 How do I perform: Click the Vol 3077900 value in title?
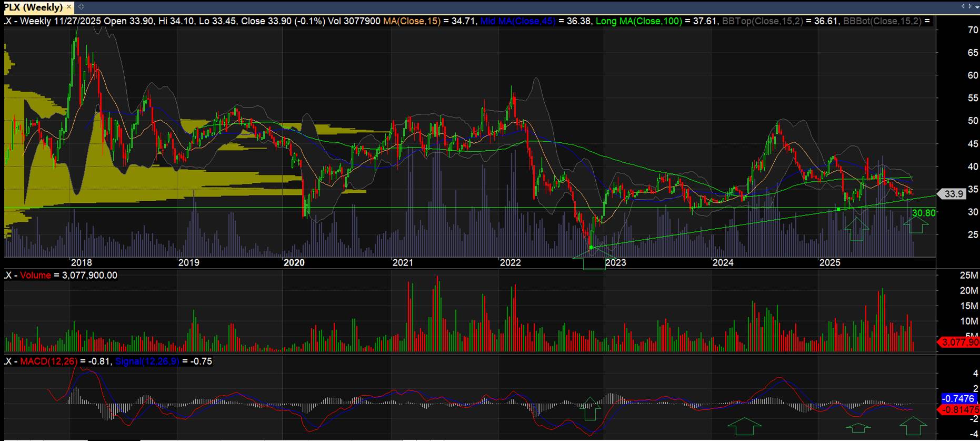pos(354,21)
